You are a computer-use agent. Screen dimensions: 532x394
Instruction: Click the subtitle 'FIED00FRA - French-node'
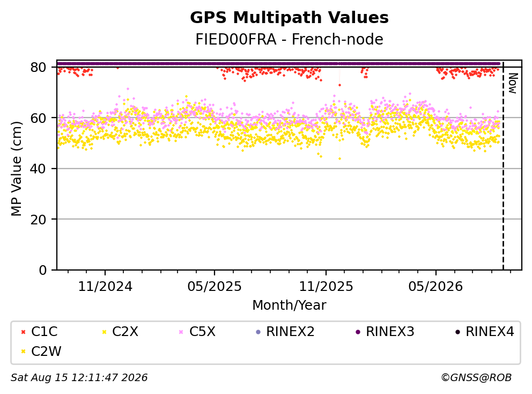pos(289,39)
